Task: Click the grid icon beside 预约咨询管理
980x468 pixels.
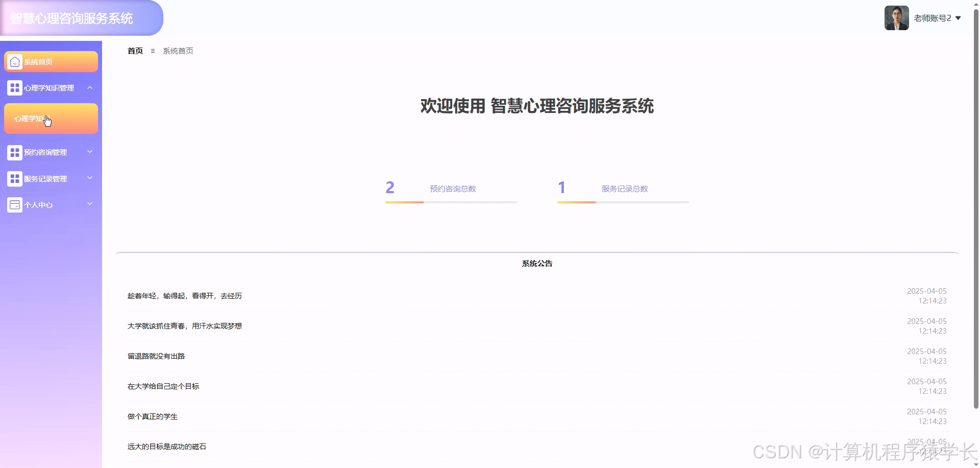Action: pyautogui.click(x=14, y=152)
